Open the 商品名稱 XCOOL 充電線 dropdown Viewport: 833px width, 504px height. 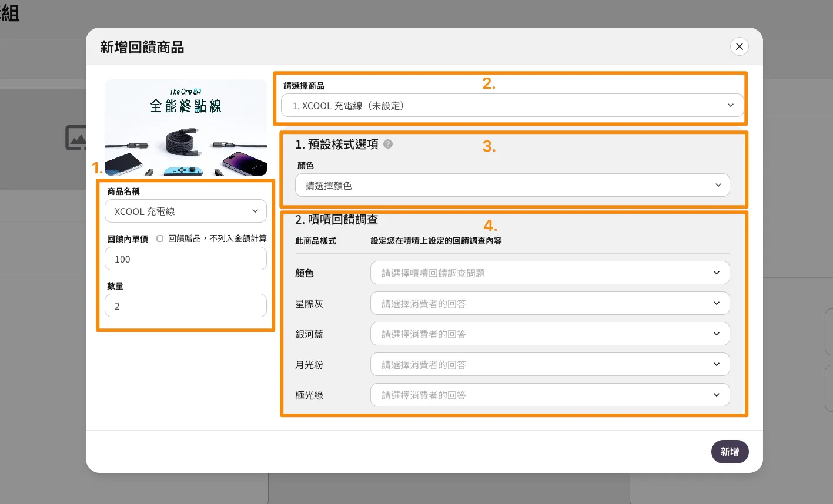pyautogui.click(x=185, y=211)
